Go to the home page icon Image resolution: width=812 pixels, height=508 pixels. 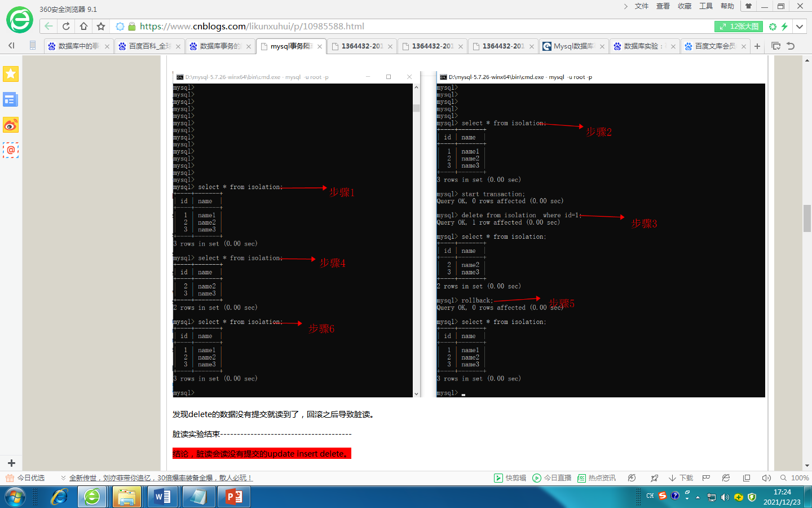pyautogui.click(x=83, y=27)
